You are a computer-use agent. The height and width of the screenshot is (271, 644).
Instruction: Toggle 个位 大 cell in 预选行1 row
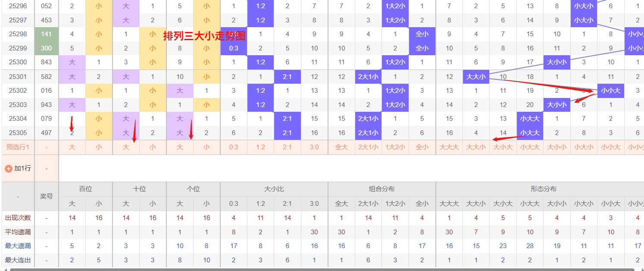(180, 147)
